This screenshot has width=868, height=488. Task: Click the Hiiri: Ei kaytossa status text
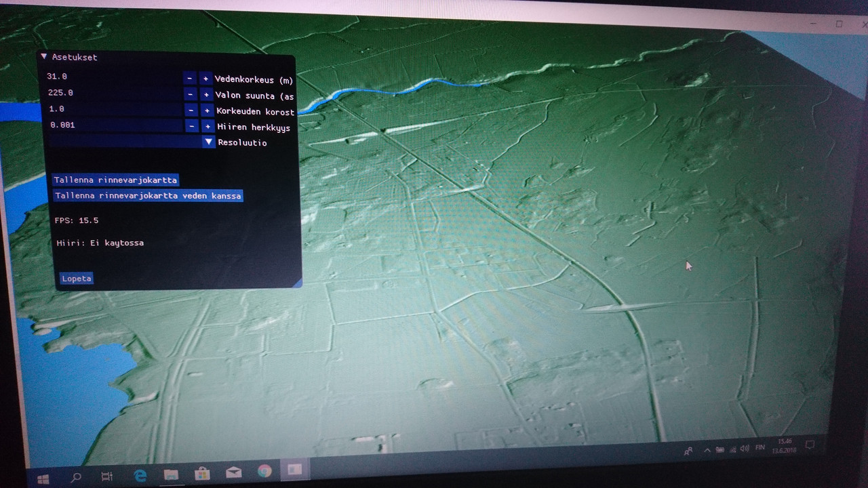coord(100,243)
